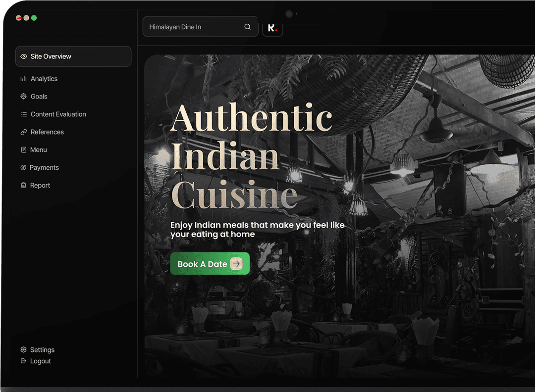Viewport: 535px width, 392px height.
Task: Click the 'Enjoy Indian meals' tagline text
Action: pos(257,230)
